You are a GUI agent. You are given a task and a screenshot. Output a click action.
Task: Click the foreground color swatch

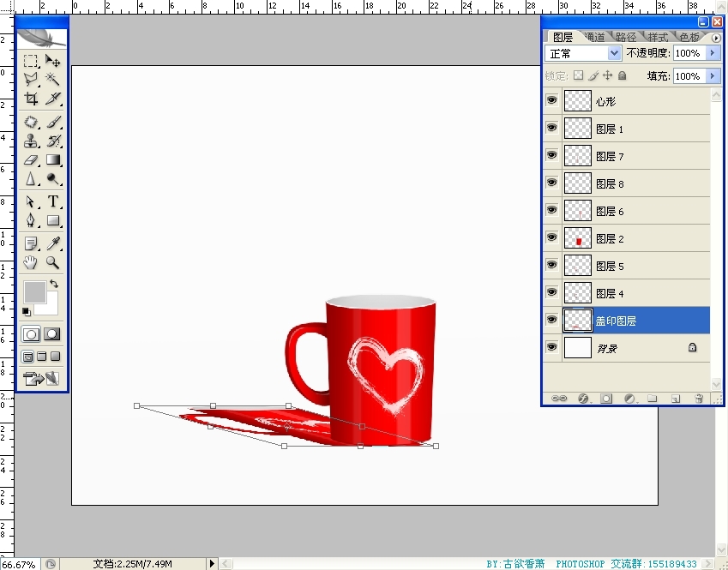coord(34,292)
